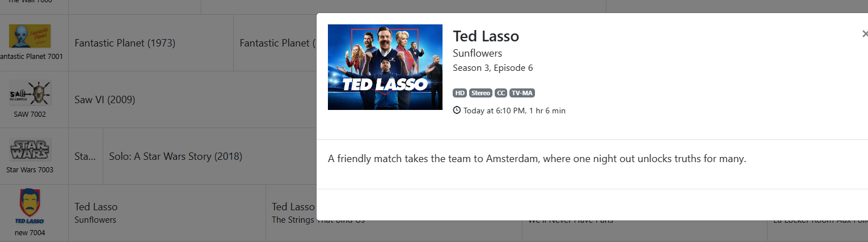Open the Star Wars channel logo
The image size is (868, 242).
[x=30, y=150]
